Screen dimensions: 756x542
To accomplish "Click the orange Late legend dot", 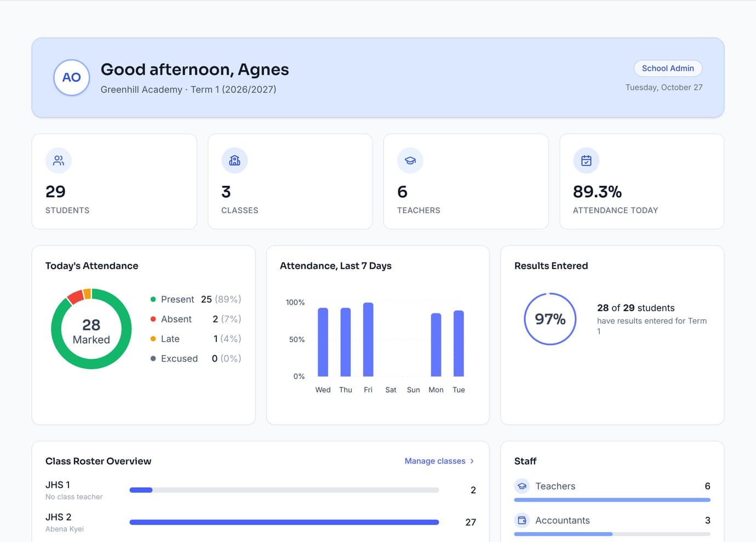I will pyautogui.click(x=153, y=339).
